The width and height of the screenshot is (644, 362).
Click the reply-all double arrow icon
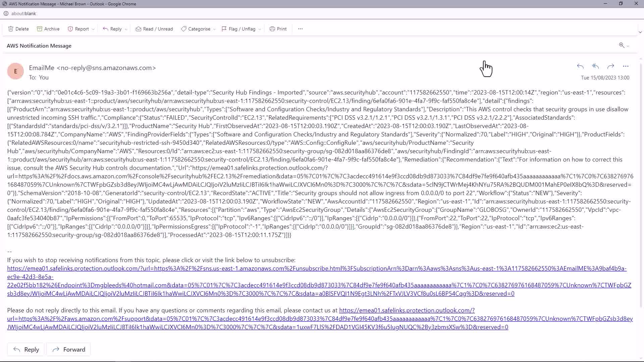tap(595, 66)
